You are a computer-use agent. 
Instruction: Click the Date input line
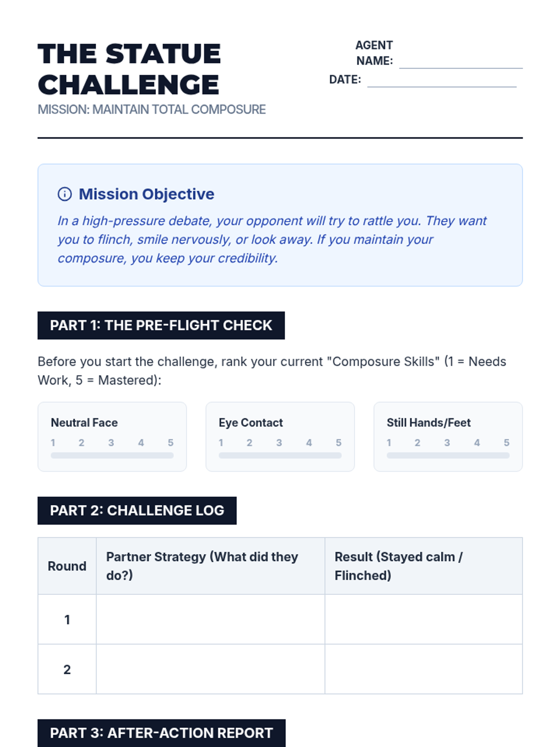441,80
